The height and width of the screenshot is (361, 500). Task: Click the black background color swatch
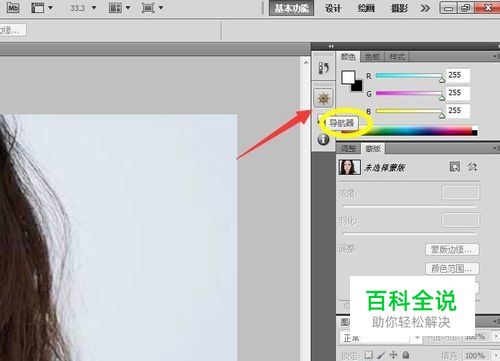coord(357,86)
